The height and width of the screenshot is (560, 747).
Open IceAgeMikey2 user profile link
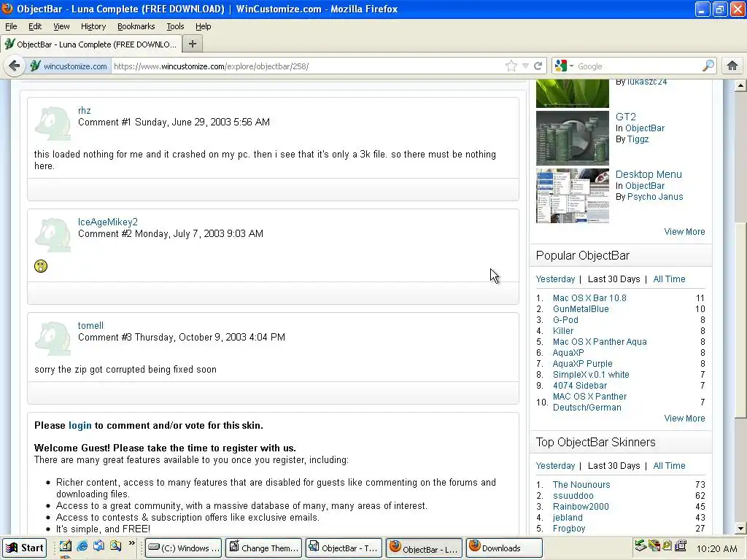point(108,222)
